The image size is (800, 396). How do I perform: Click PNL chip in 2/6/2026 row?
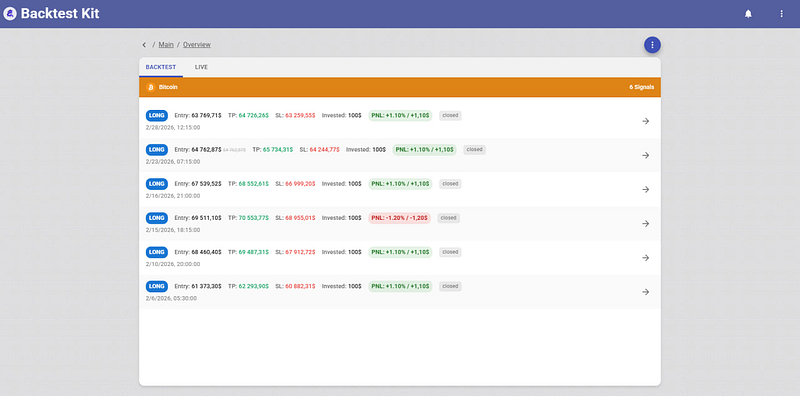(x=400, y=286)
